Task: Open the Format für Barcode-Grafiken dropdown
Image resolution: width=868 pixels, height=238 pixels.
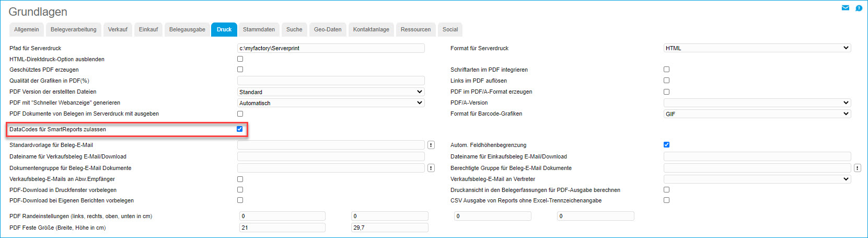Action: coord(757,114)
